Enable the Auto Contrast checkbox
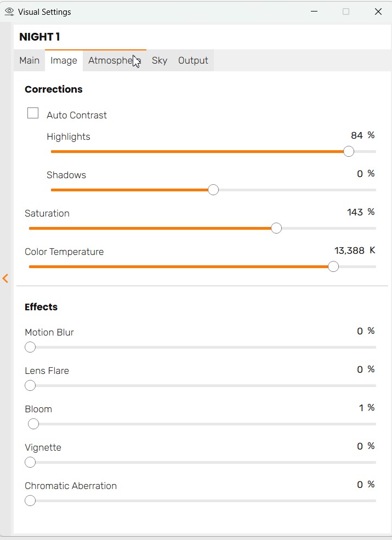 33,113
